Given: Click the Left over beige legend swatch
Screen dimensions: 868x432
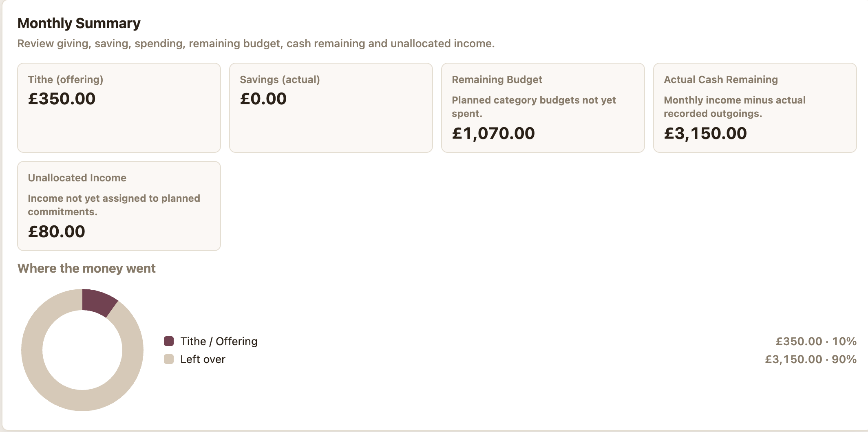Looking at the screenshot, I should pos(169,359).
